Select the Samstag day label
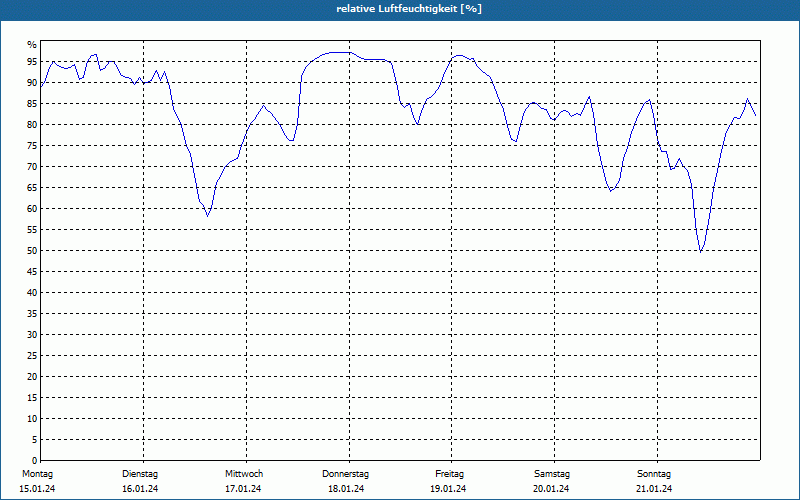Viewport: 800px width, 500px height. point(552,474)
